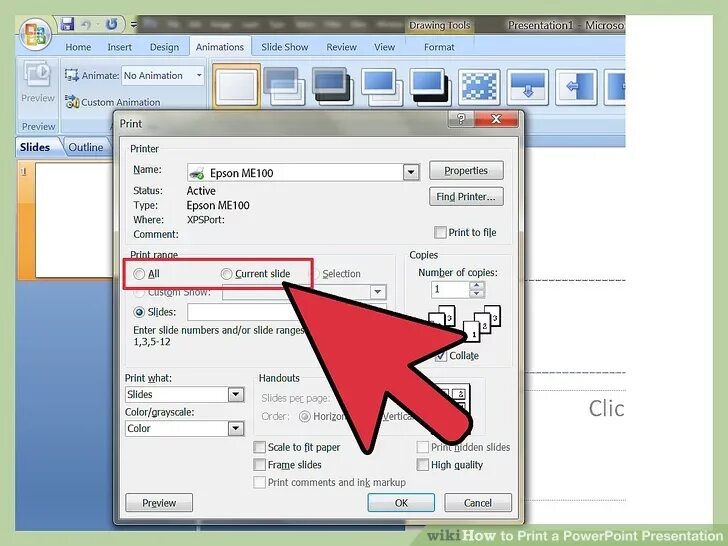The height and width of the screenshot is (546, 728).
Task: Enable Scale to fit paper
Action: tap(259, 447)
